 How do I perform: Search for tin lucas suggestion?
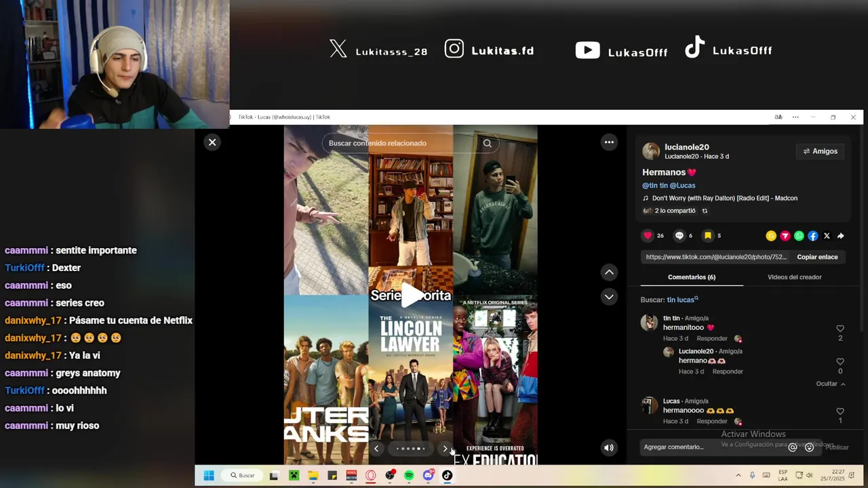(682, 300)
